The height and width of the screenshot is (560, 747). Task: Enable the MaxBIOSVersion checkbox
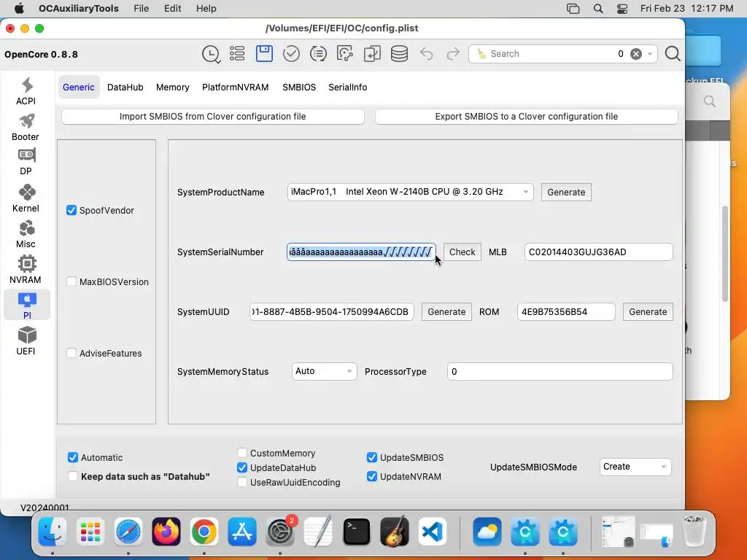71,282
